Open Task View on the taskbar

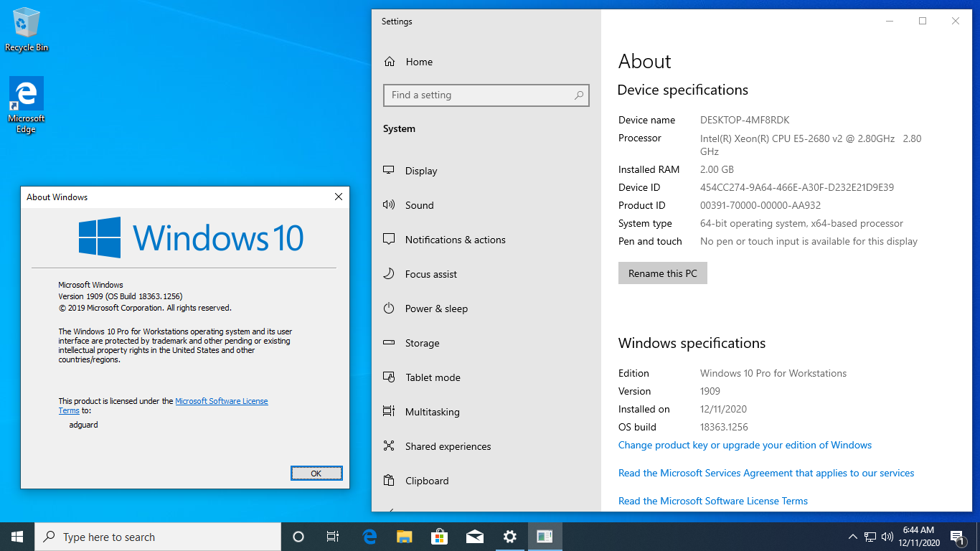pos(333,537)
